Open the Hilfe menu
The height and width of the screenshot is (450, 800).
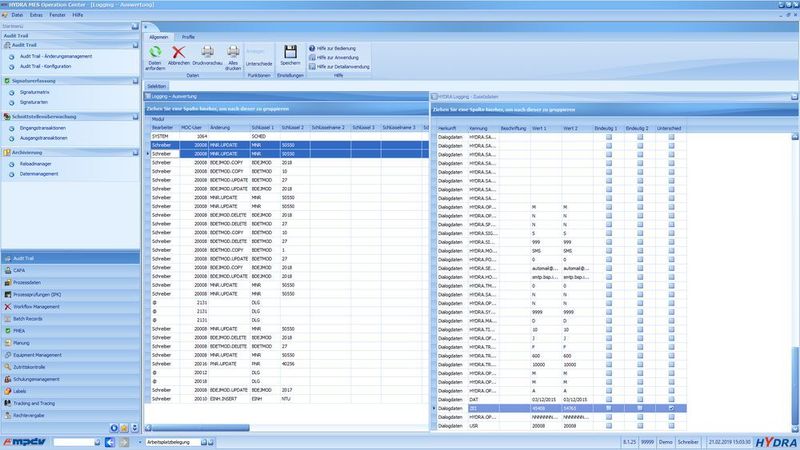(x=78, y=15)
